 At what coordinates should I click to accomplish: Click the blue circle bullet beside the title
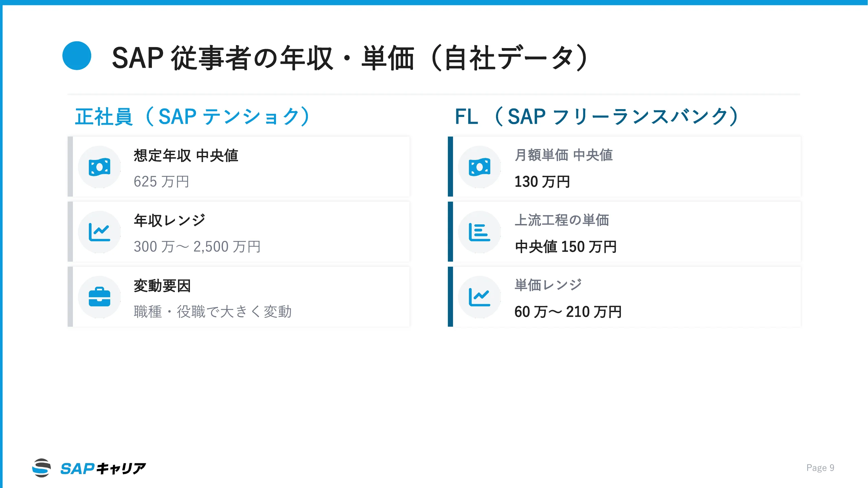[77, 56]
